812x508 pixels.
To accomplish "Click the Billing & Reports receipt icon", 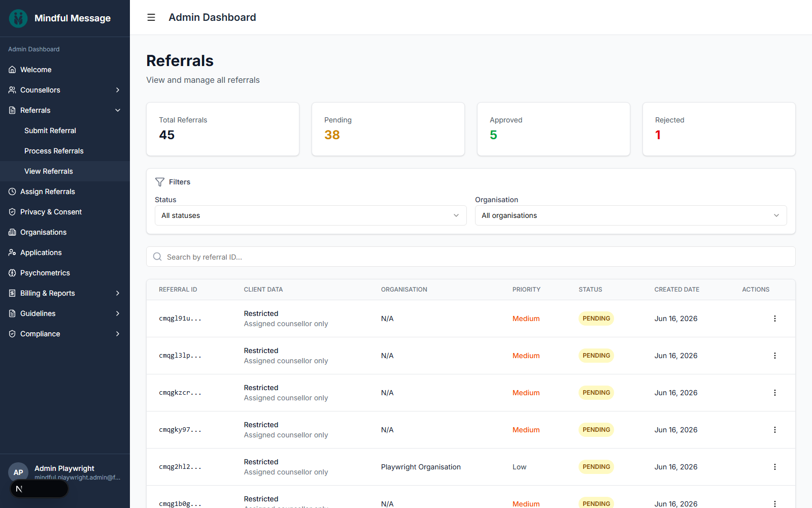I will pos(12,293).
